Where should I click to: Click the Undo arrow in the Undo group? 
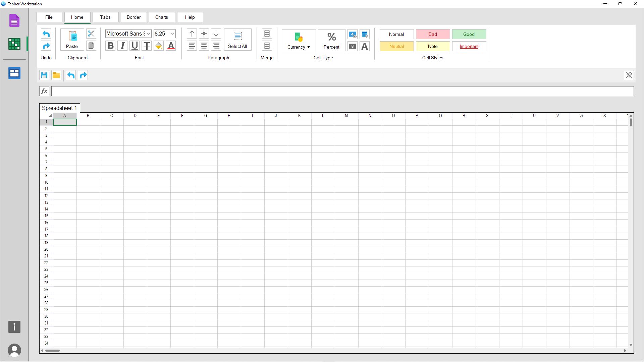tap(46, 34)
